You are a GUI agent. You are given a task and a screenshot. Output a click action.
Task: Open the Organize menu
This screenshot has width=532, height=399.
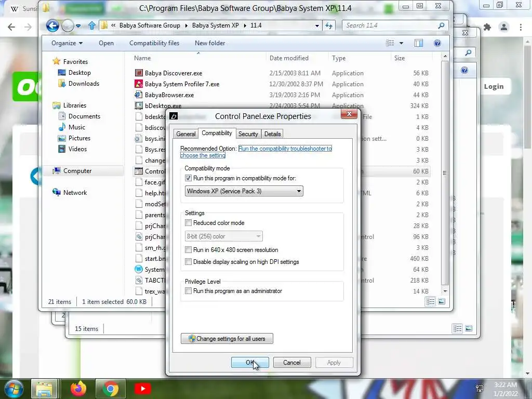(x=67, y=43)
